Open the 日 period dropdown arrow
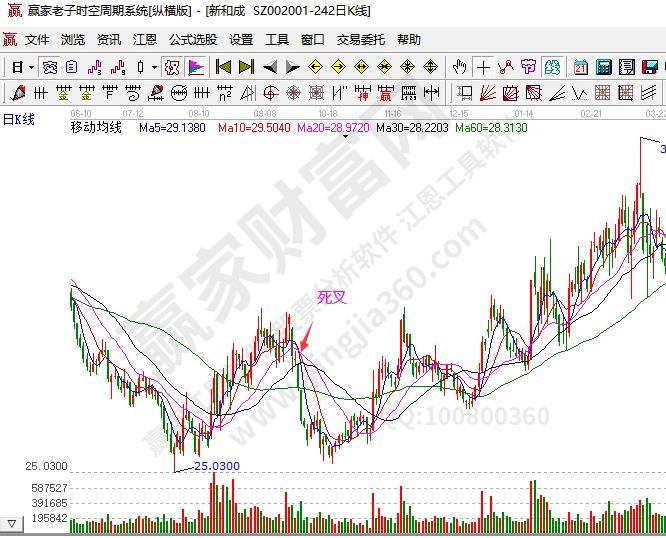Screen dimensions: 666x538 [x=31, y=68]
